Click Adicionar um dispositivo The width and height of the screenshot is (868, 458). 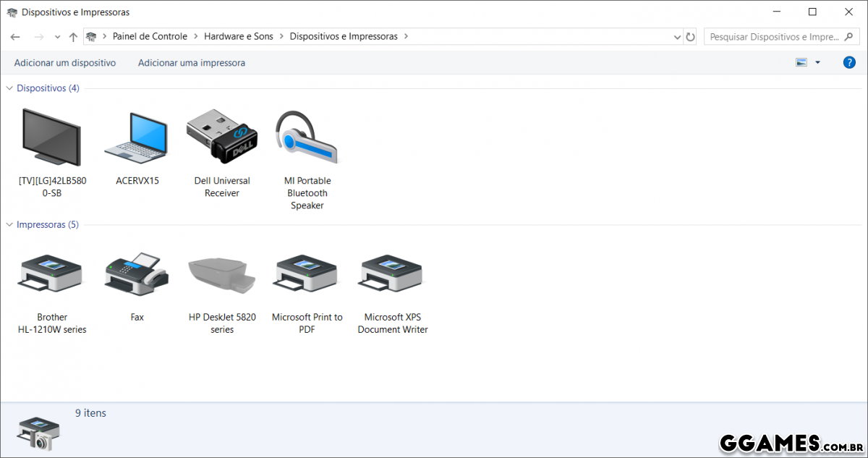[65, 63]
